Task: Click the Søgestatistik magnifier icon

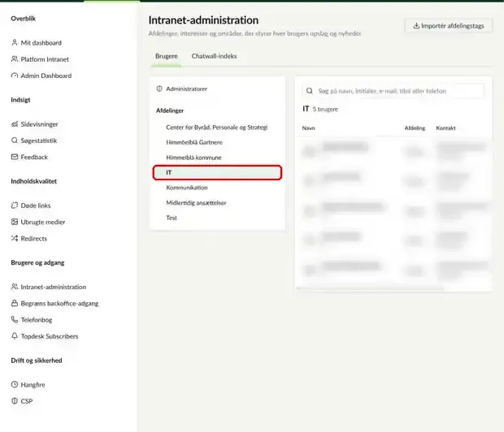Action: (x=15, y=140)
